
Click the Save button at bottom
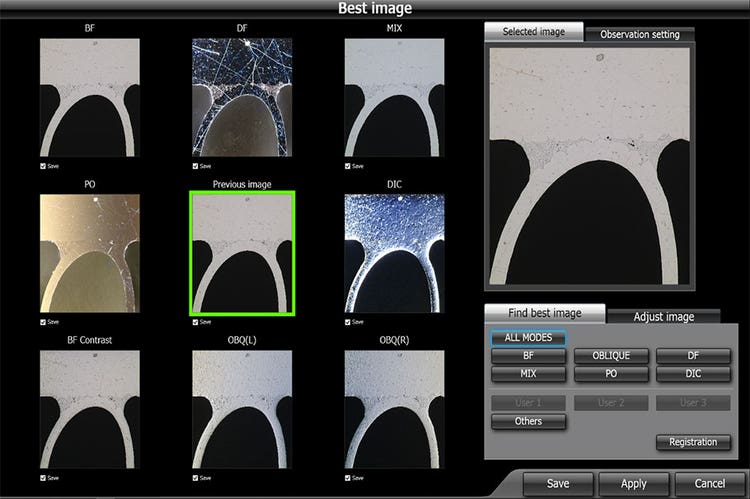click(x=557, y=483)
